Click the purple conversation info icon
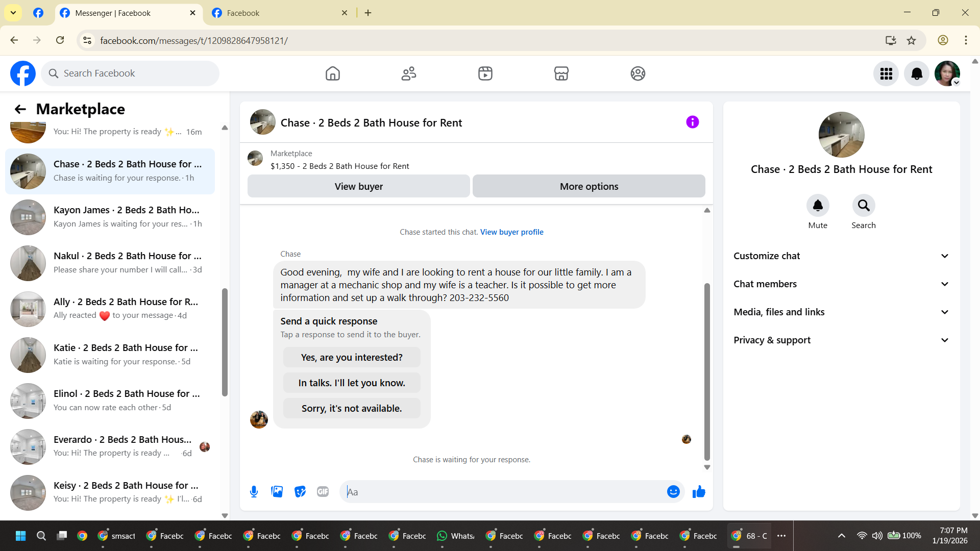 692,122
